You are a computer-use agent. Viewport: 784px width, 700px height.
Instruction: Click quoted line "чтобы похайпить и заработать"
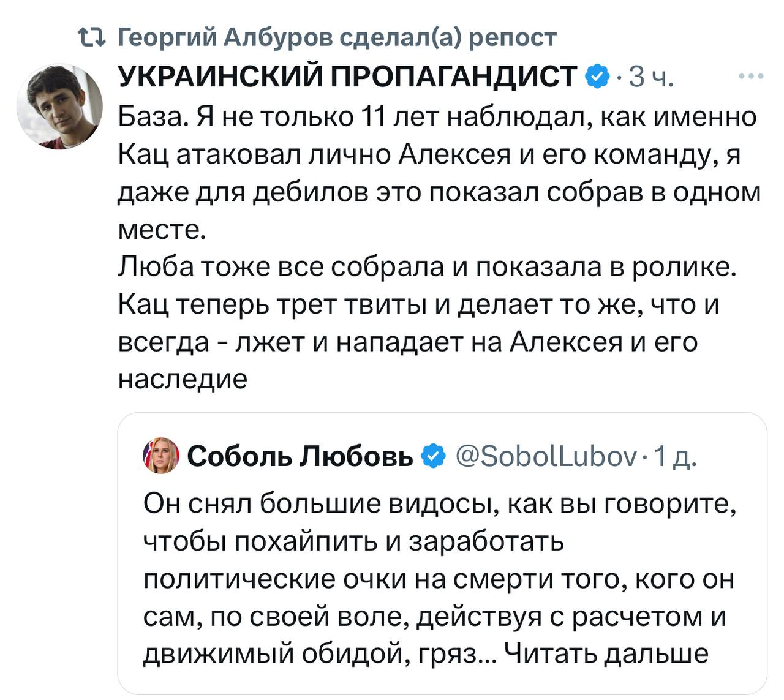(353, 541)
